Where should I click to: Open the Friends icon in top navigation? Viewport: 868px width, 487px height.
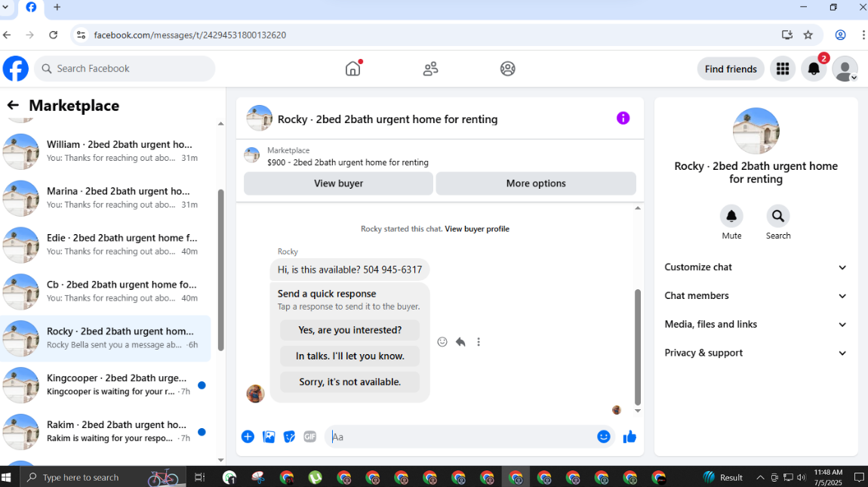click(x=430, y=68)
